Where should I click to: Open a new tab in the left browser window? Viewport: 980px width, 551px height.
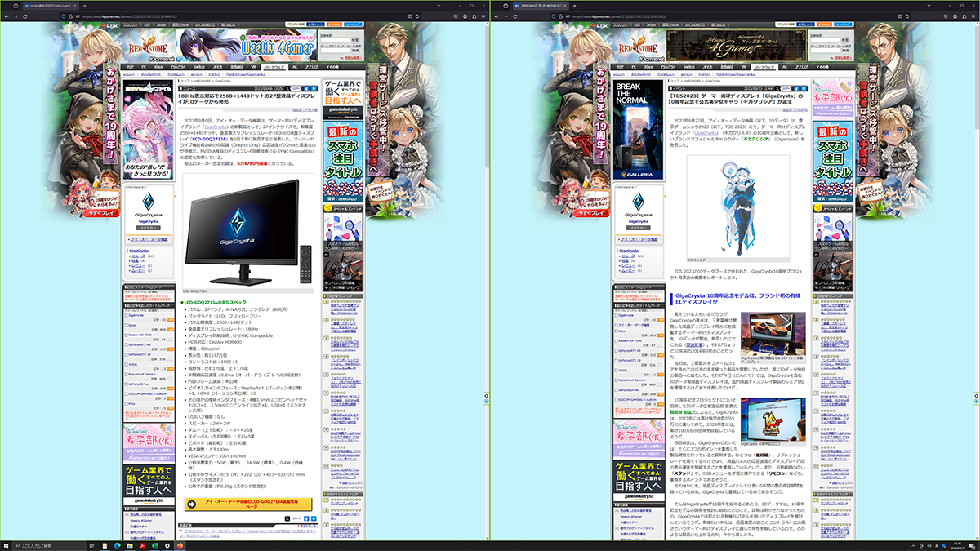85,6
